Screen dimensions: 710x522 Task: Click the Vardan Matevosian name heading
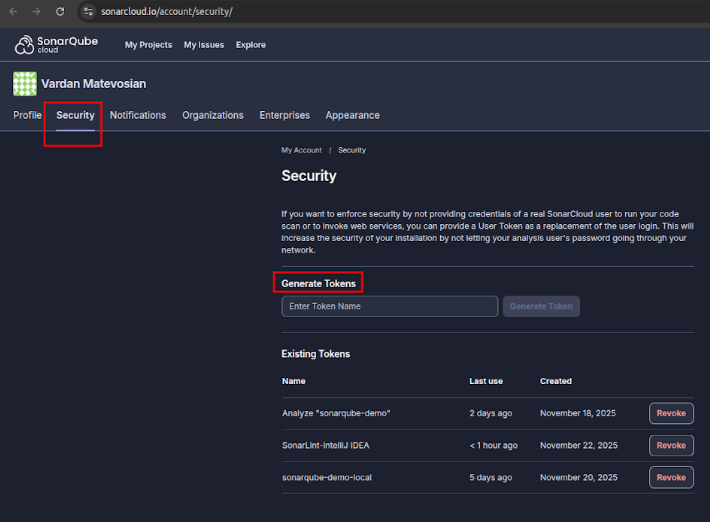click(94, 84)
